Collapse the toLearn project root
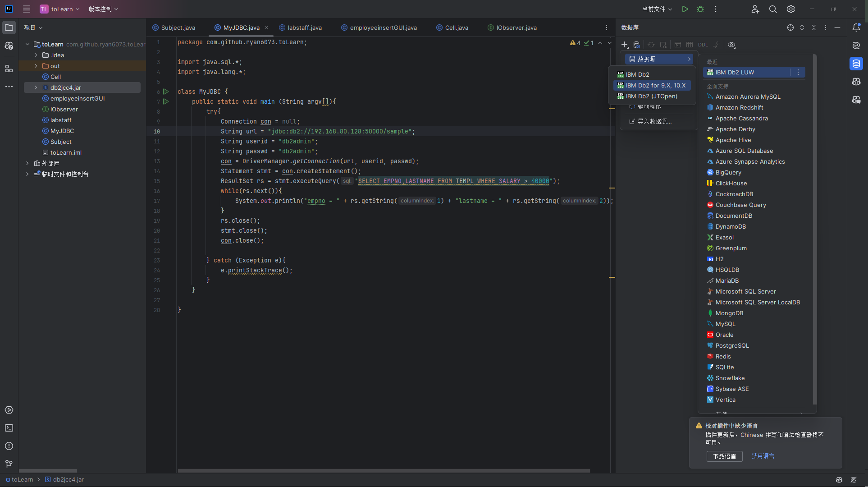 27,44
